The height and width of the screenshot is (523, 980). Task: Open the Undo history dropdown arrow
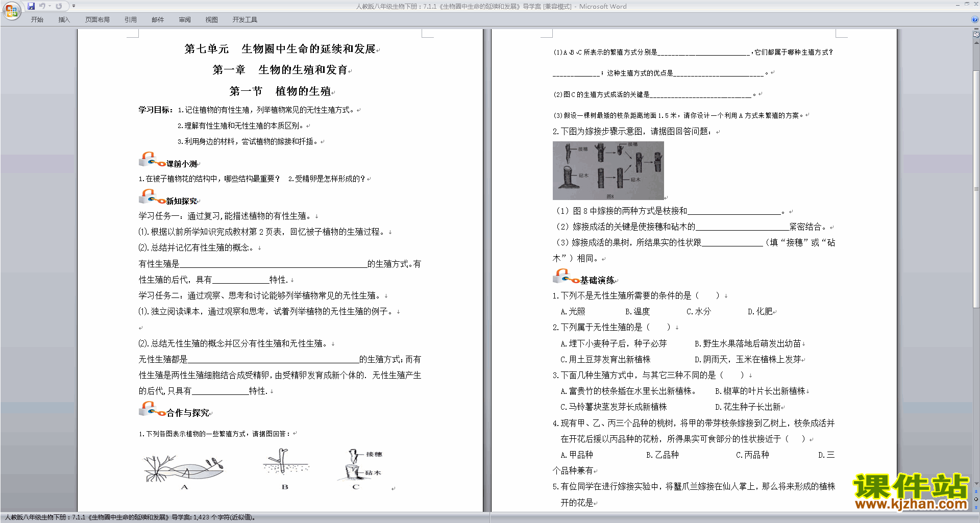pos(50,6)
